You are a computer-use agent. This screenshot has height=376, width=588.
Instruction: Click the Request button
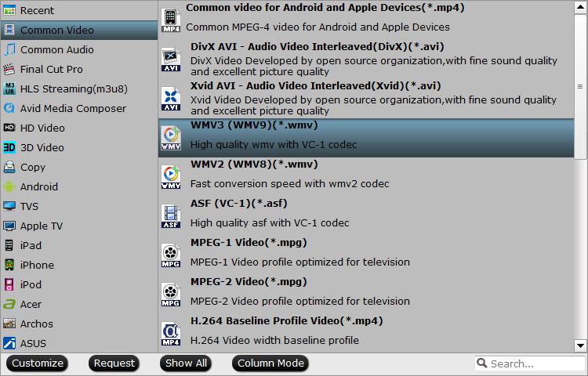pyautogui.click(x=114, y=363)
